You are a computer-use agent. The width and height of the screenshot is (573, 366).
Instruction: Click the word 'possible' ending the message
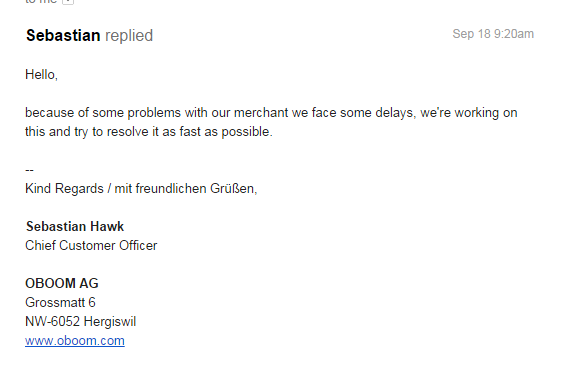[x=247, y=131]
